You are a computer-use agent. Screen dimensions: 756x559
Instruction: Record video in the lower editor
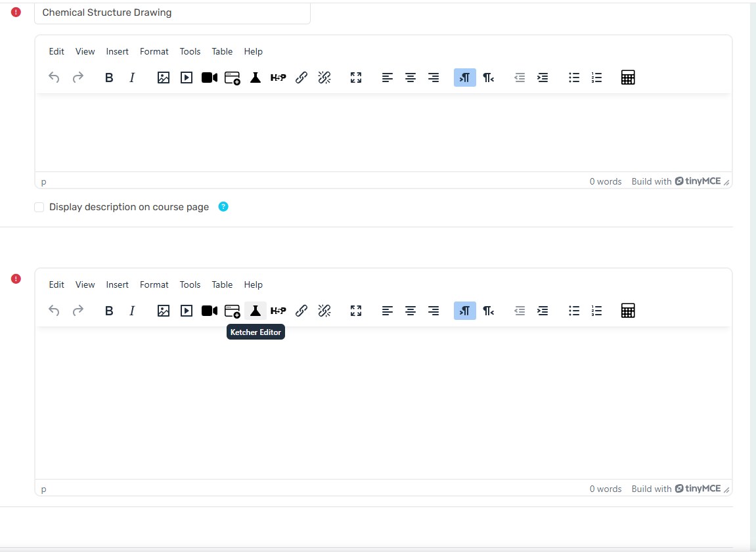210,311
